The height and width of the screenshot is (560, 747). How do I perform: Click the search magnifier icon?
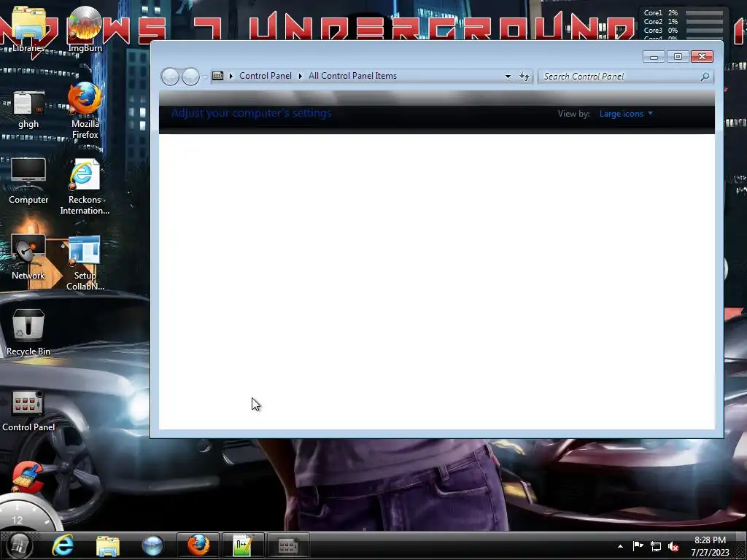(x=705, y=76)
